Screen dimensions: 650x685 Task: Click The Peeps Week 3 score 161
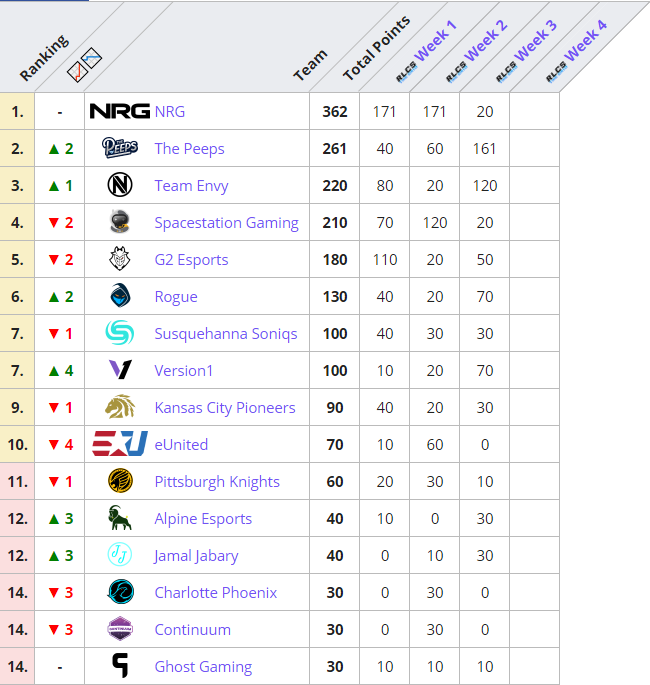click(x=484, y=149)
